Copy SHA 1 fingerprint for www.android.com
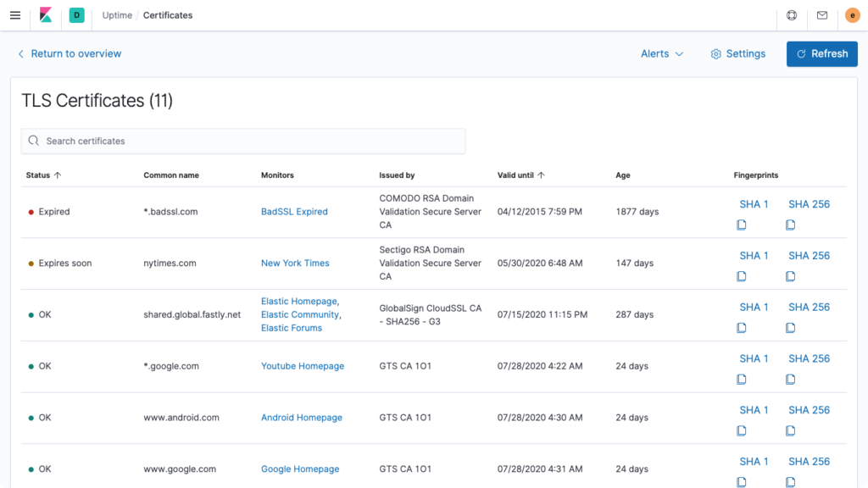Image resolution: width=868 pixels, height=488 pixels. pos(741,430)
